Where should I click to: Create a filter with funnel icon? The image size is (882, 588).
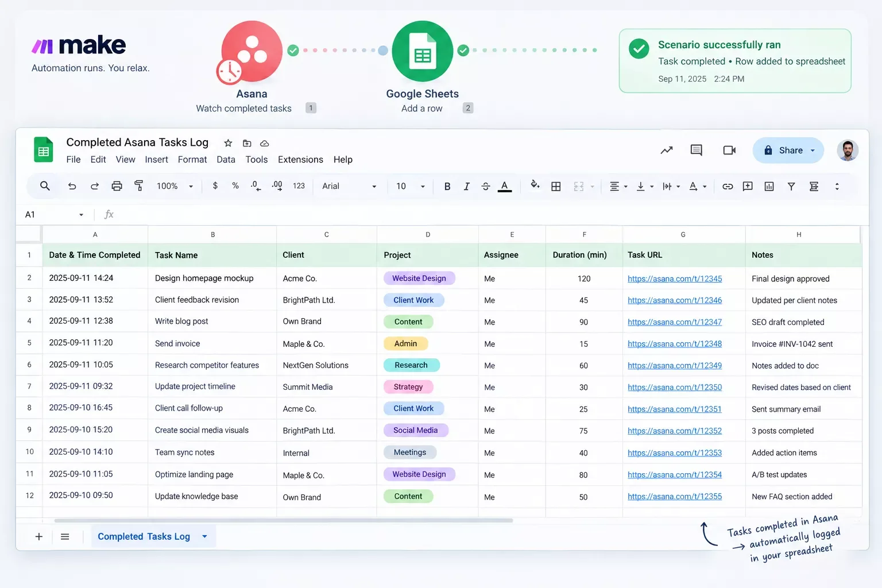pyautogui.click(x=791, y=186)
